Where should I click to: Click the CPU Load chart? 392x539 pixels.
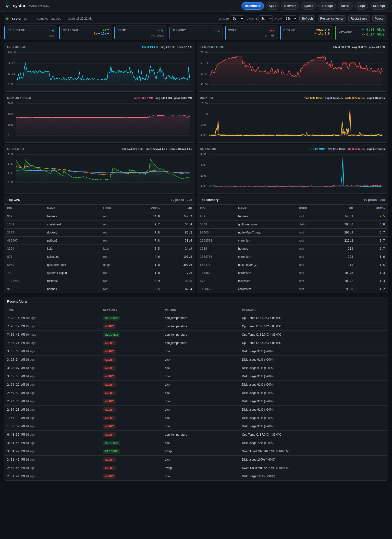click(99, 171)
